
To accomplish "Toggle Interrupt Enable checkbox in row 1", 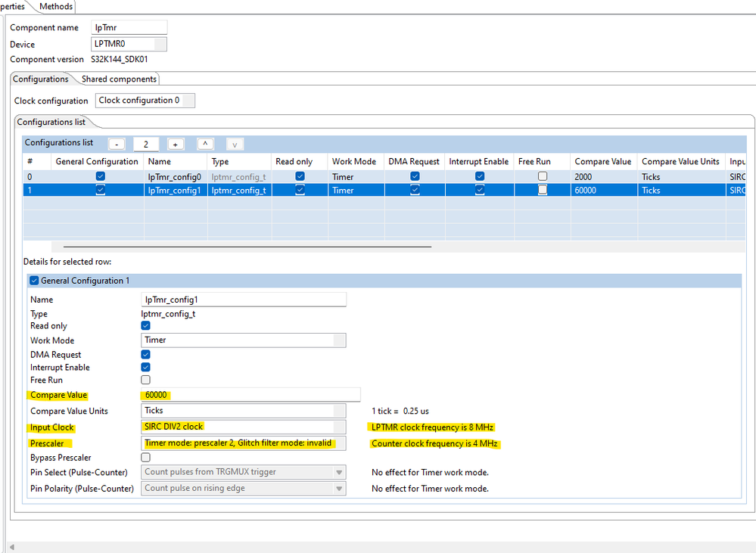I will pyautogui.click(x=480, y=190).
